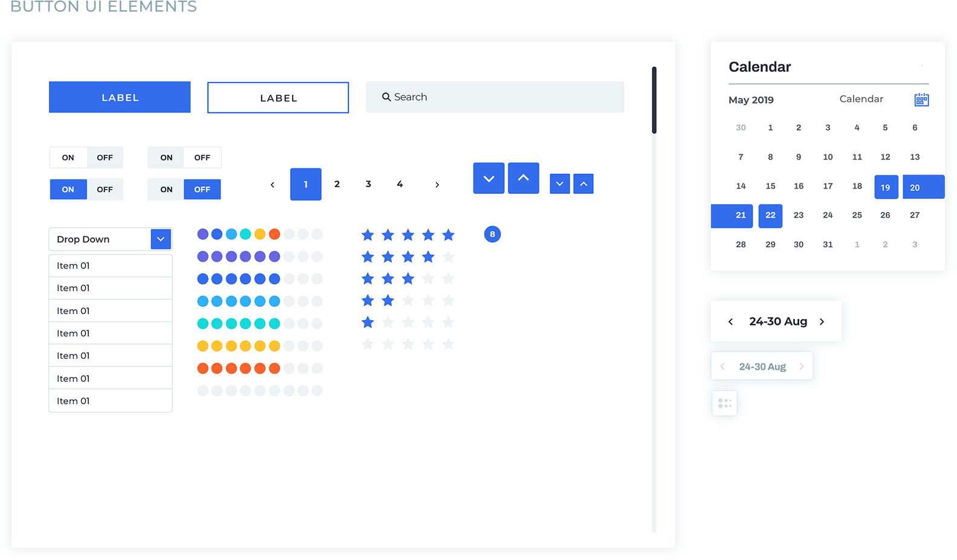This screenshot has width=957, height=560.
Task: Click the pagination next-page arrow
Action: tap(437, 185)
